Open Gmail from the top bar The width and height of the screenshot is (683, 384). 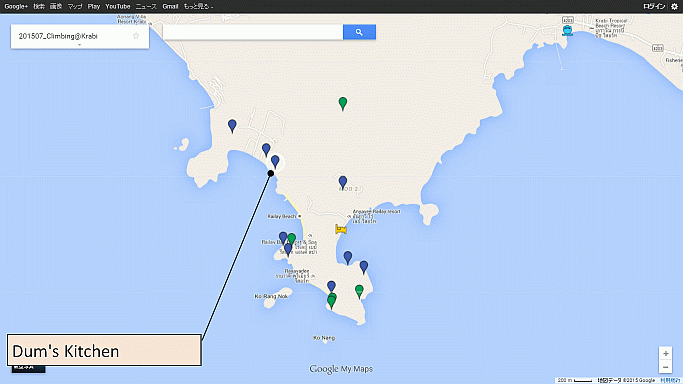point(170,6)
